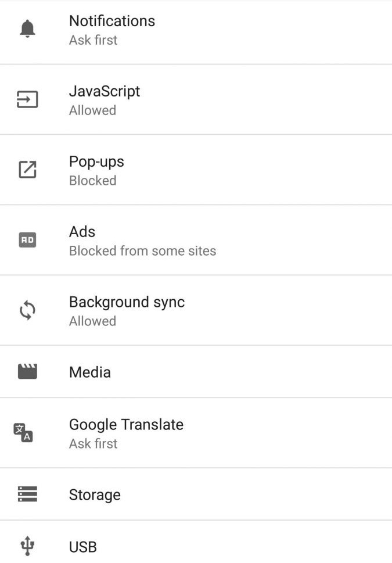Tap the Ads badge icon
392x563 pixels.
27,240
